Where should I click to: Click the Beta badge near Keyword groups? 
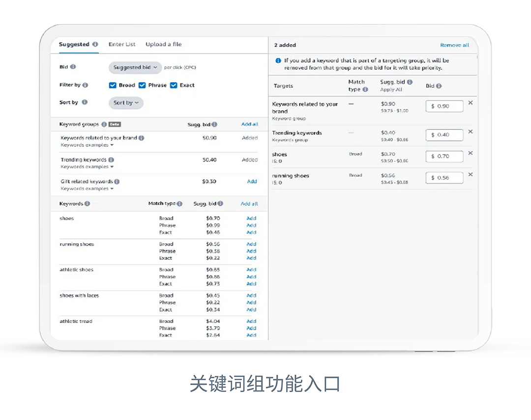(x=115, y=124)
